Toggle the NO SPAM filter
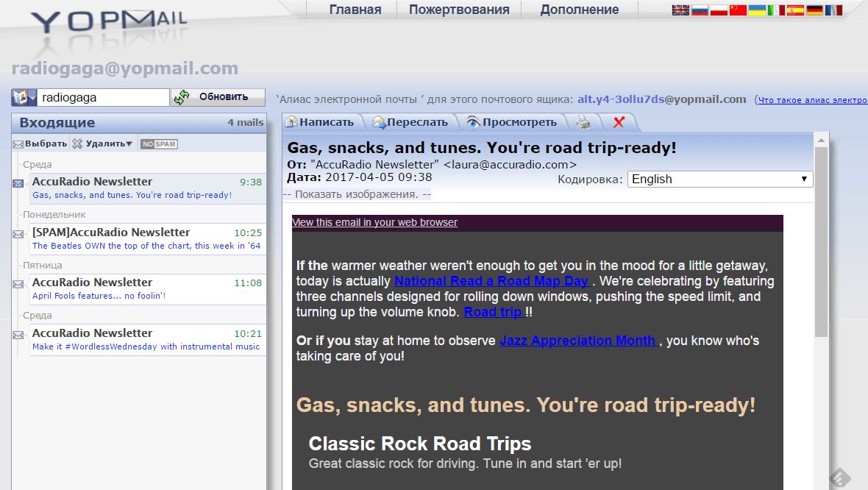The height and width of the screenshot is (490, 868). pyautogui.click(x=159, y=144)
